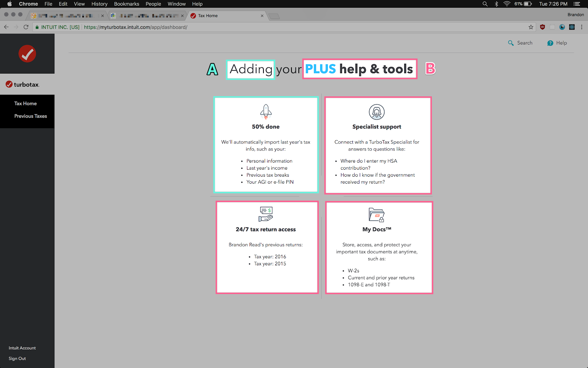Click the "Tax year: 2015" entry

(270, 263)
